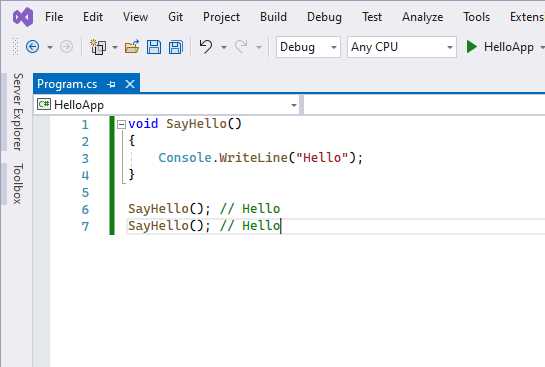Click the Open File folder icon
Viewport: 545px width, 367px height.
[132, 47]
